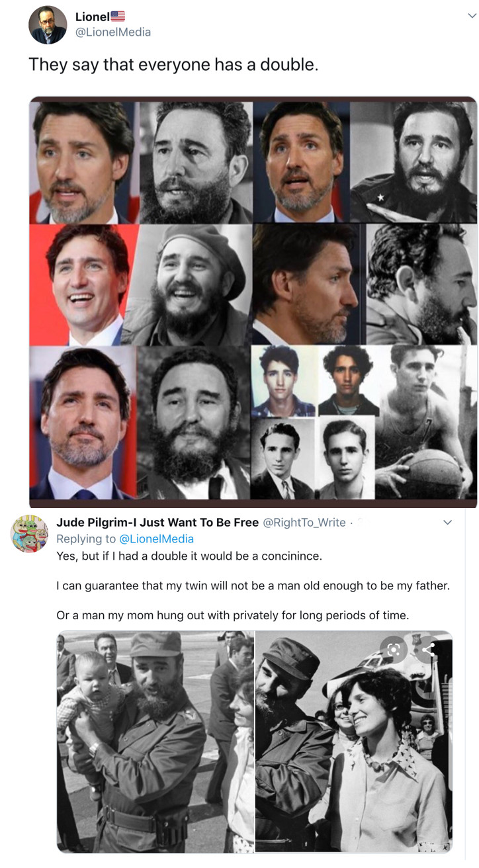Expand the options chevron on Lionel's tweet
This screenshot has width=479, height=868.
472,17
